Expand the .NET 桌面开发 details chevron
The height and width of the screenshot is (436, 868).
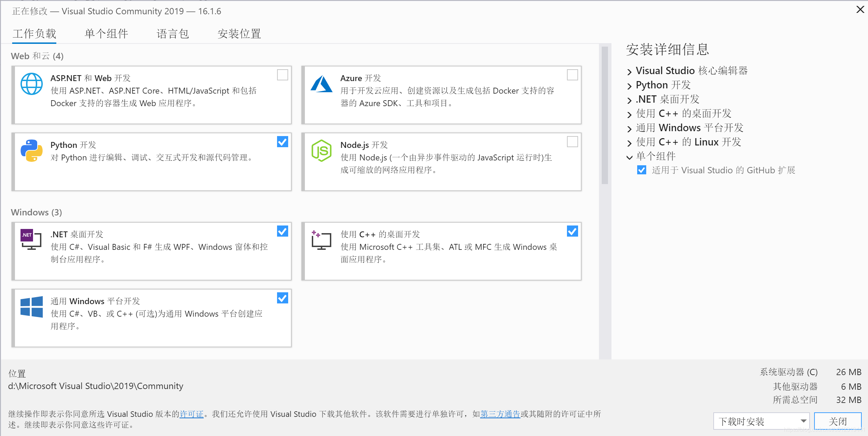coord(629,100)
